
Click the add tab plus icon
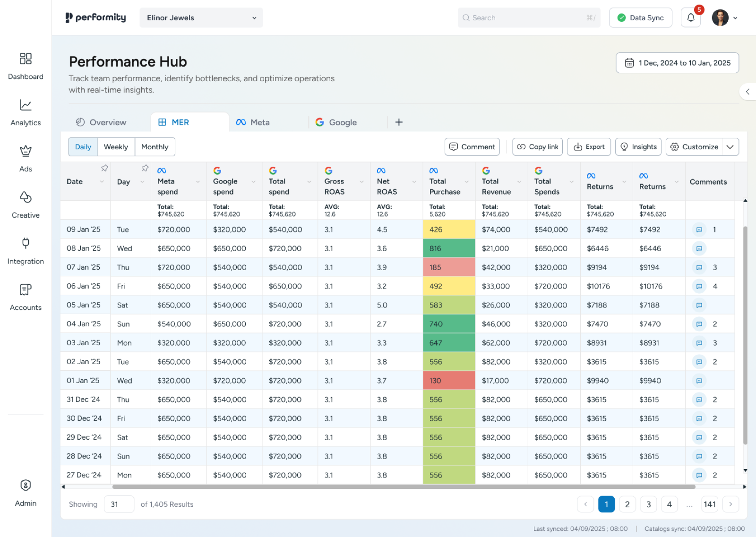point(399,122)
